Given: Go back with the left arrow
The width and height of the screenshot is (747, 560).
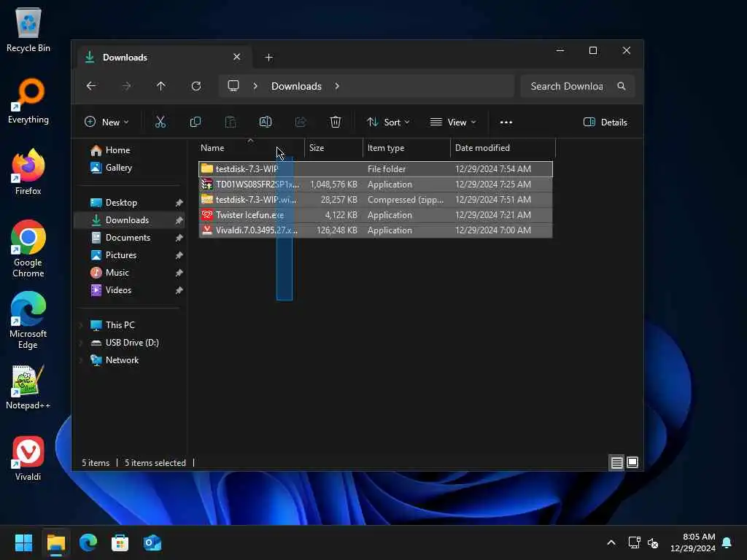Looking at the screenshot, I should (x=91, y=86).
